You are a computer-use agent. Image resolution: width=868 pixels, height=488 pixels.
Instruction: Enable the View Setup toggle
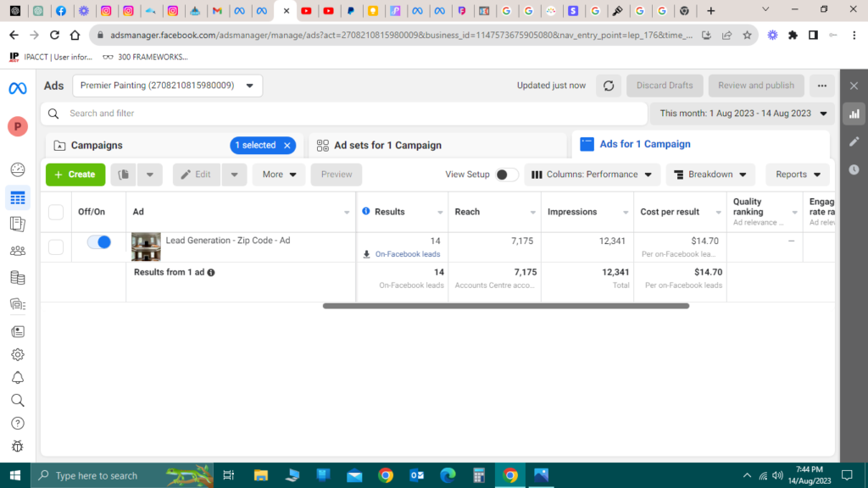click(x=506, y=175)
